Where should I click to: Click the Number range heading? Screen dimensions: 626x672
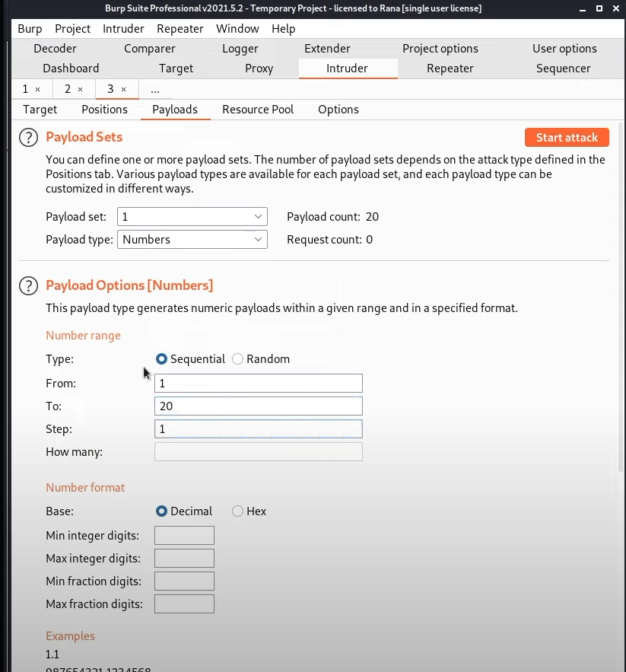pos(83,335)
